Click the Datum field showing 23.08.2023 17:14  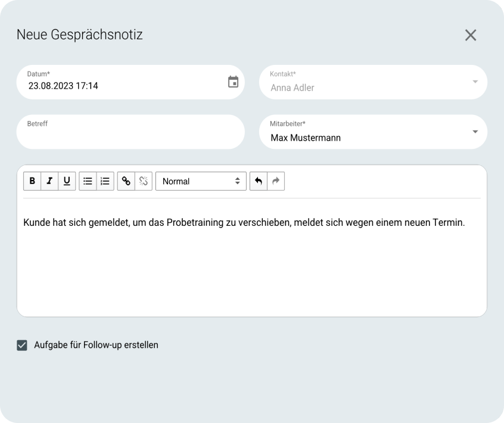coord(130,82)
